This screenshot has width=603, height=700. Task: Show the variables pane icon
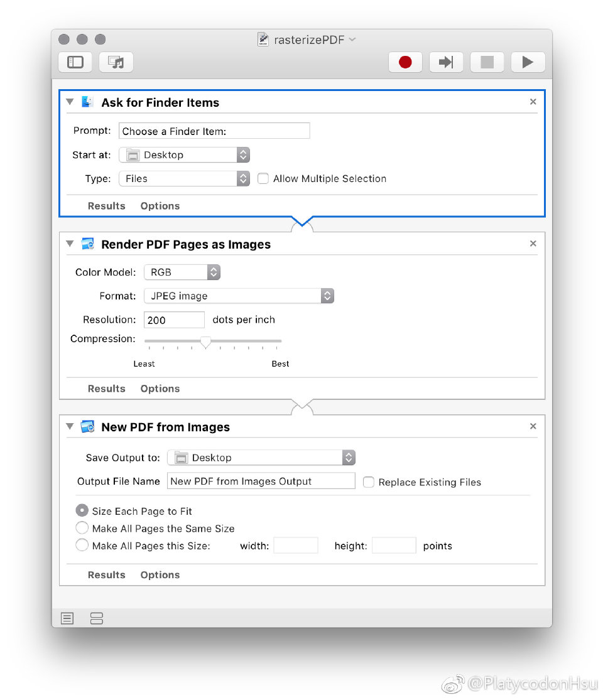97,618
